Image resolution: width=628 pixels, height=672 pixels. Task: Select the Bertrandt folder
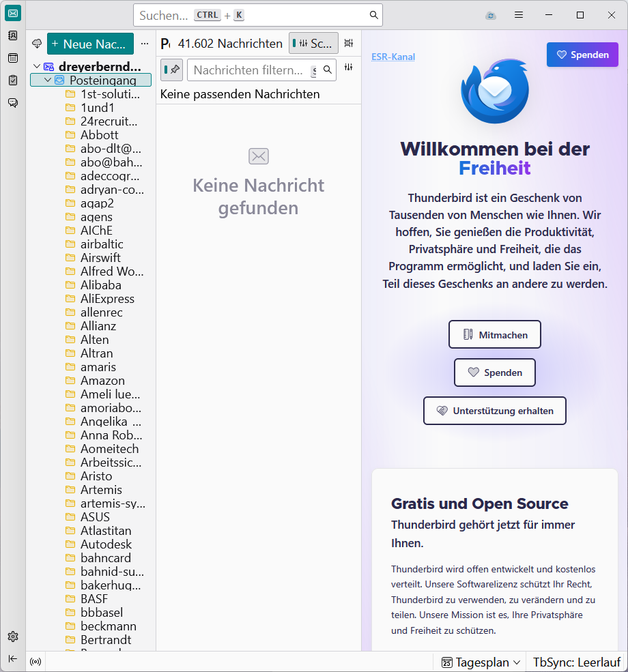tap(106, 640)
